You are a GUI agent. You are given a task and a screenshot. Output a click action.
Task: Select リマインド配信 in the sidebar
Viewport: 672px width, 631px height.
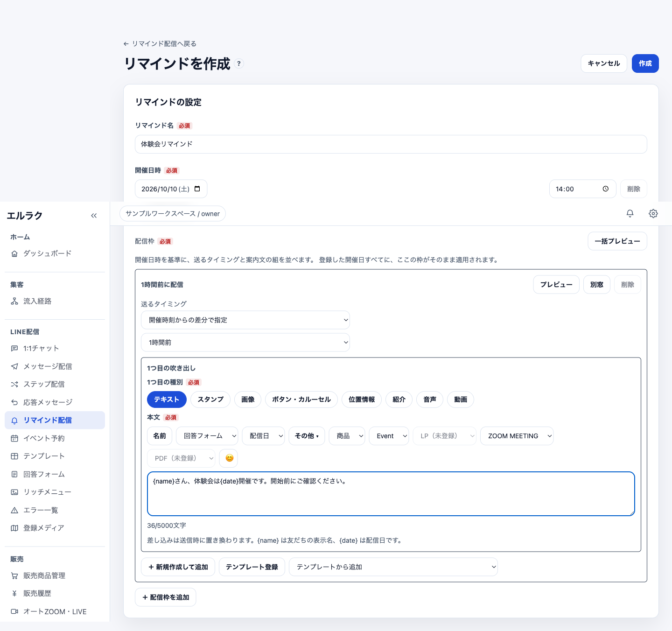pyautogui.click(x=55, y=420)
